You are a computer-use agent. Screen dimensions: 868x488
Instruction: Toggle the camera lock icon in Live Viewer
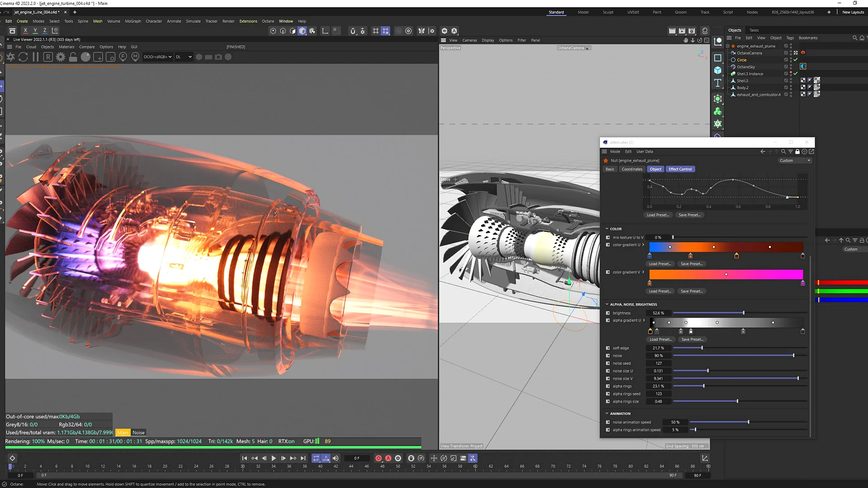click(73, 57)
